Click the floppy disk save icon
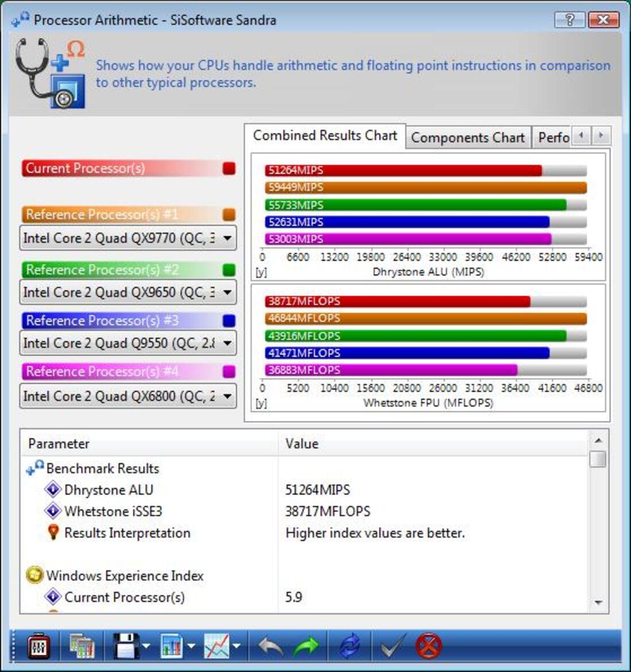Viewport: 631px width, 672px height. point(126,646)
